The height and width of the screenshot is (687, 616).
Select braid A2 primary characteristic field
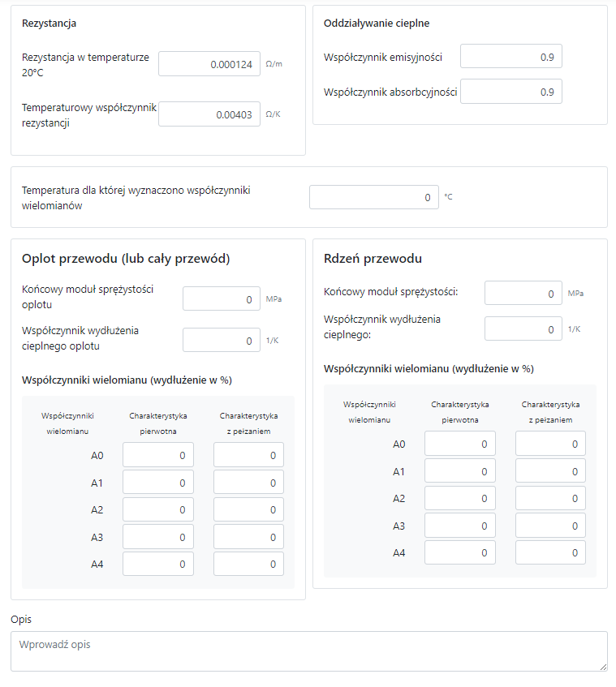158,509
